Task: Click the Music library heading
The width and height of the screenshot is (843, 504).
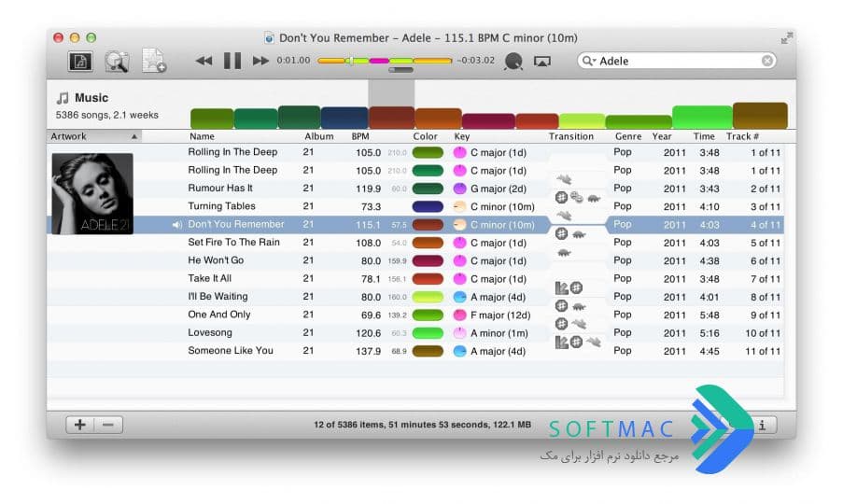Action: click(x=91, y=98)
